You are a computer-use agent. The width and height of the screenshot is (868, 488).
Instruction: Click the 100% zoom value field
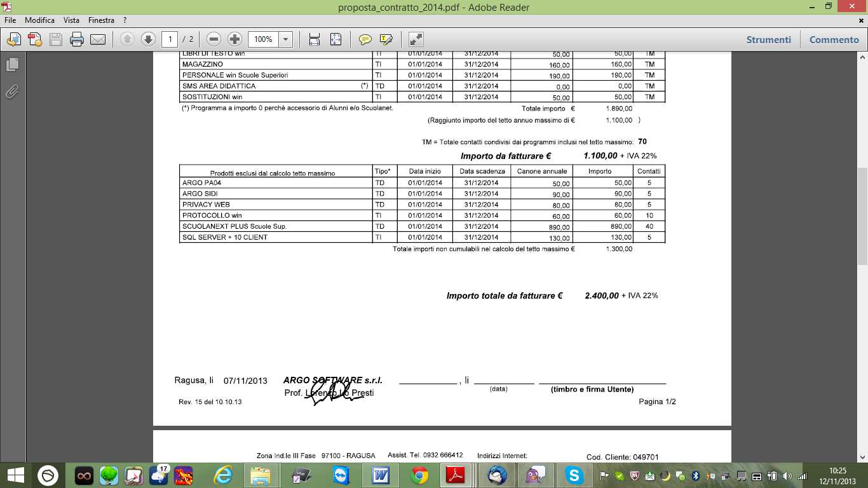(263, 39)
